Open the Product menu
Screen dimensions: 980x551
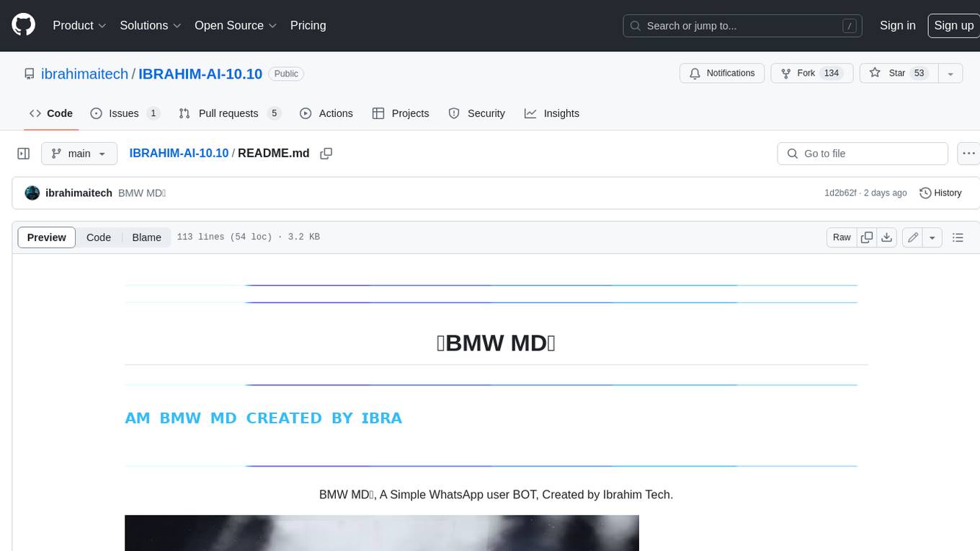click(79, 25)
